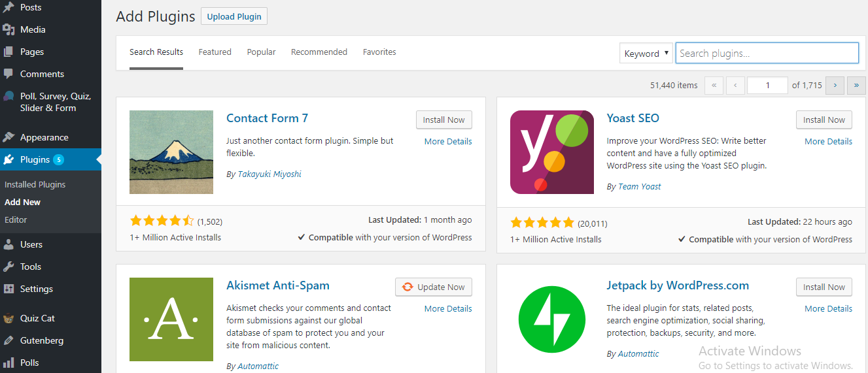Open author Team Yoast link
868x373 pixels.
pyautogui.click(x=640, y=186)
